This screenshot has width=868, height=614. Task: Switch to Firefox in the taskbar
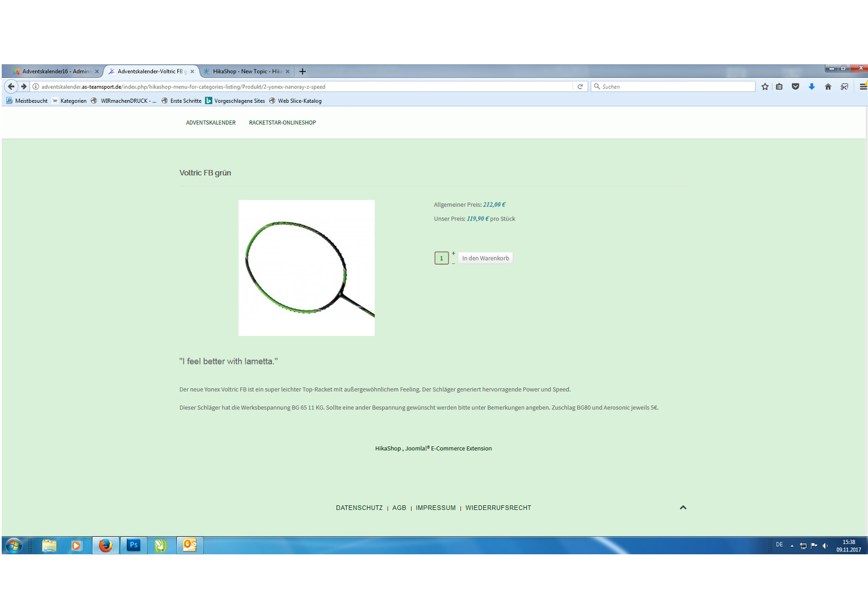[106, 546]
